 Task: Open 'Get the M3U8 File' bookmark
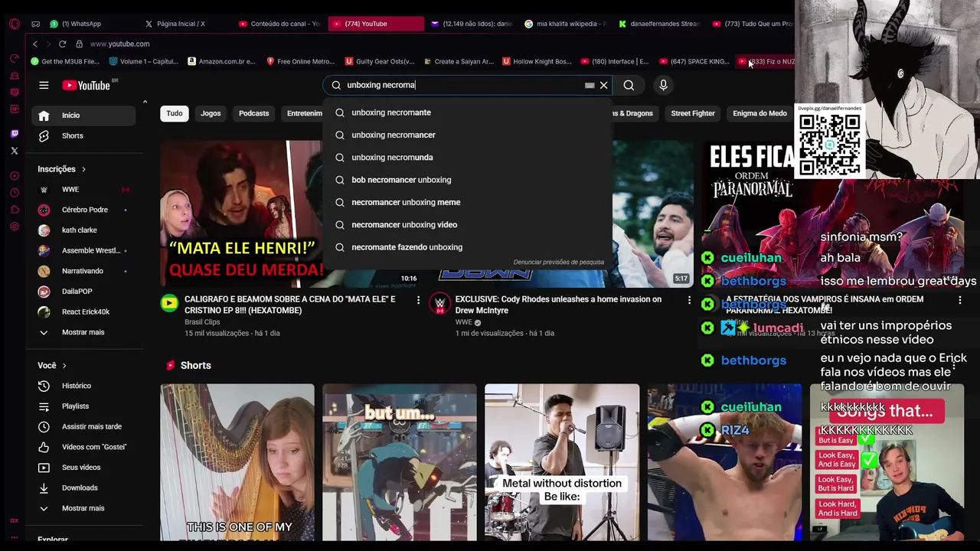[x=65, y=61]
